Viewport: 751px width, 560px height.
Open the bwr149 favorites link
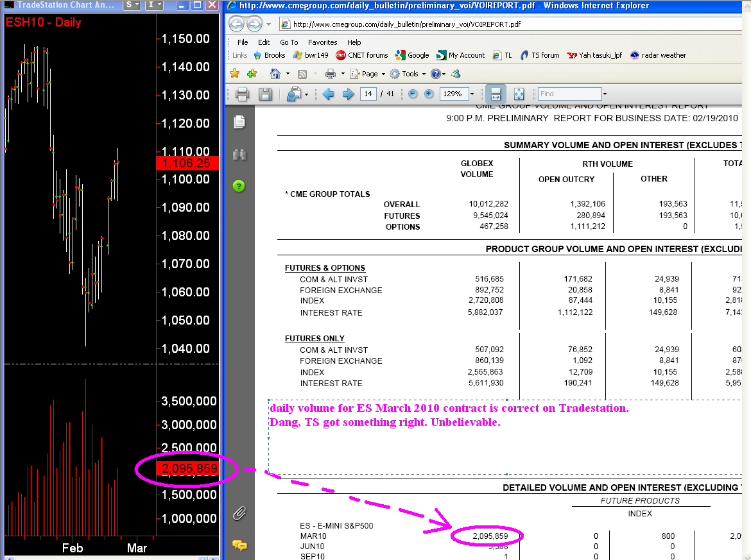[x=311, y=55]
